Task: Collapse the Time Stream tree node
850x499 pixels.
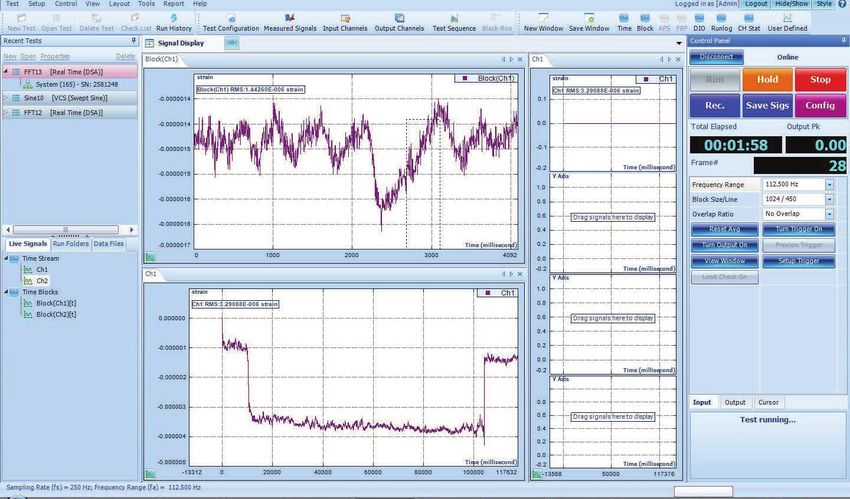Action: (x=7, y=258)
